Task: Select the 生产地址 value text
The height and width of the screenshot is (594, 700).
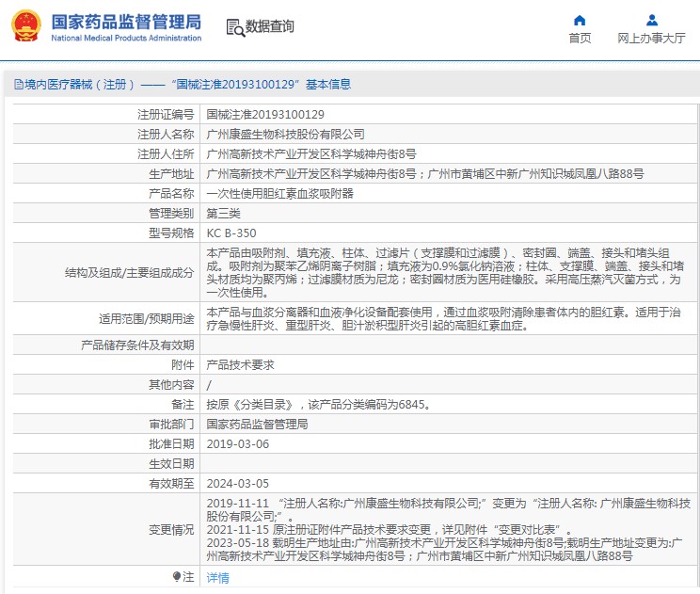Action: 425,174
